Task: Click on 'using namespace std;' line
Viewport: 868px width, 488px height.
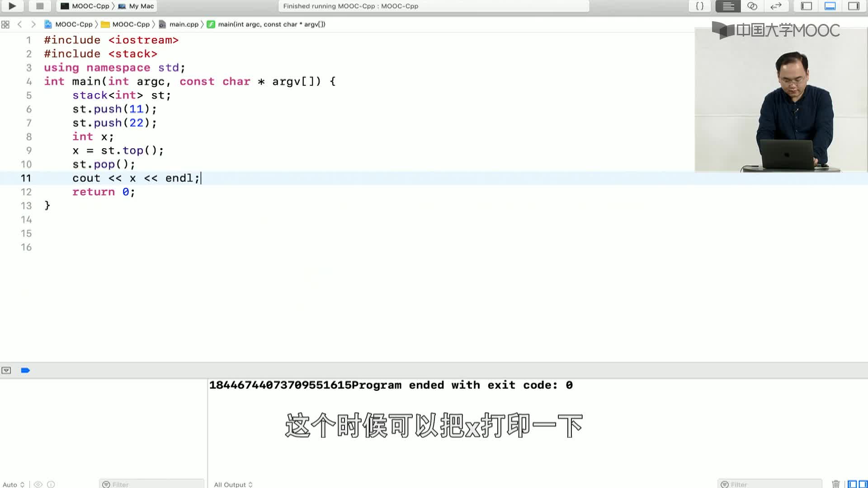Action: tap(114, 68)
